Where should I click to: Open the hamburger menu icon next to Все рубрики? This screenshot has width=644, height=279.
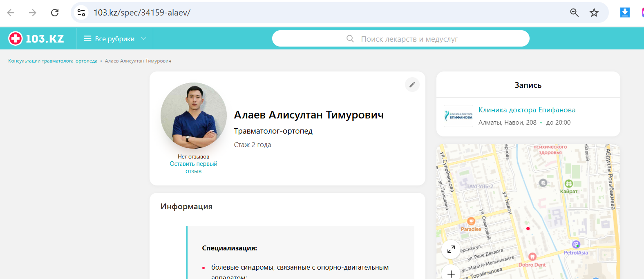point(87,39)
